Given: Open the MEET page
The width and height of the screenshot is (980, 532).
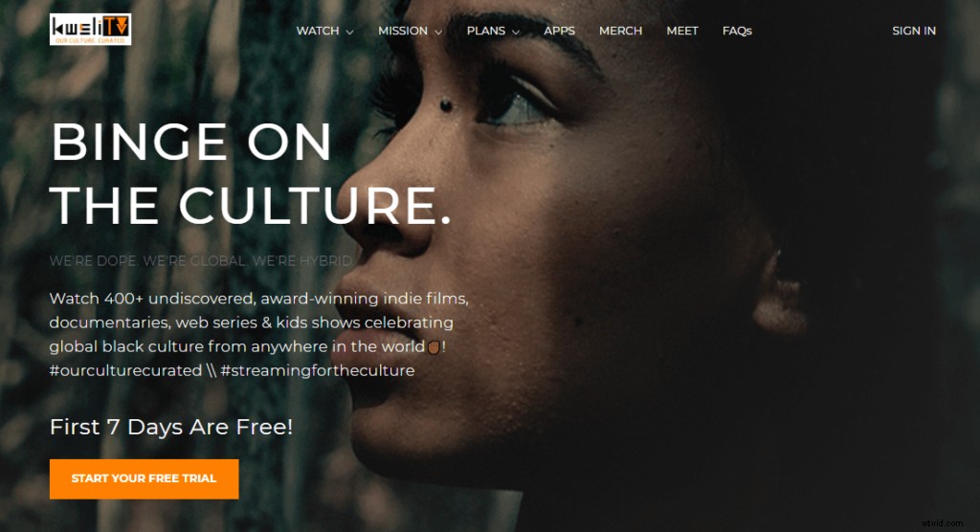Looking at the screenshot, I should click(x=681, y=31).
